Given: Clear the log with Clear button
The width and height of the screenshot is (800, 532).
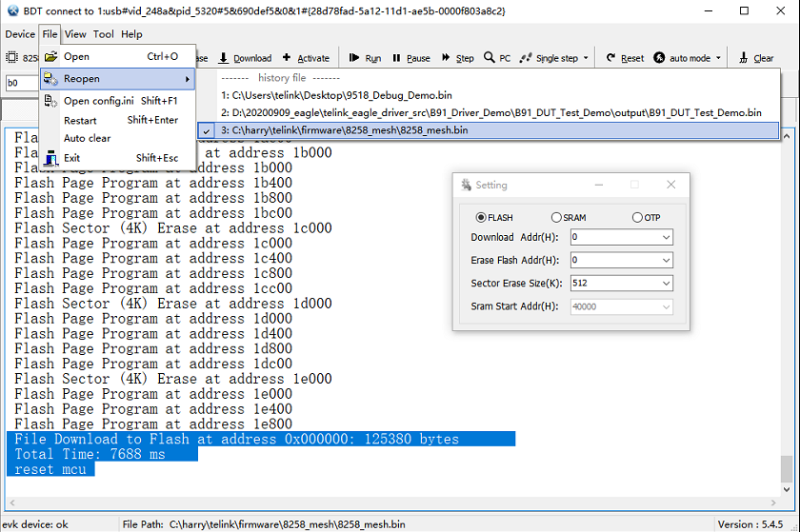Looking at the screenshot, I should (x=756, y=58).
